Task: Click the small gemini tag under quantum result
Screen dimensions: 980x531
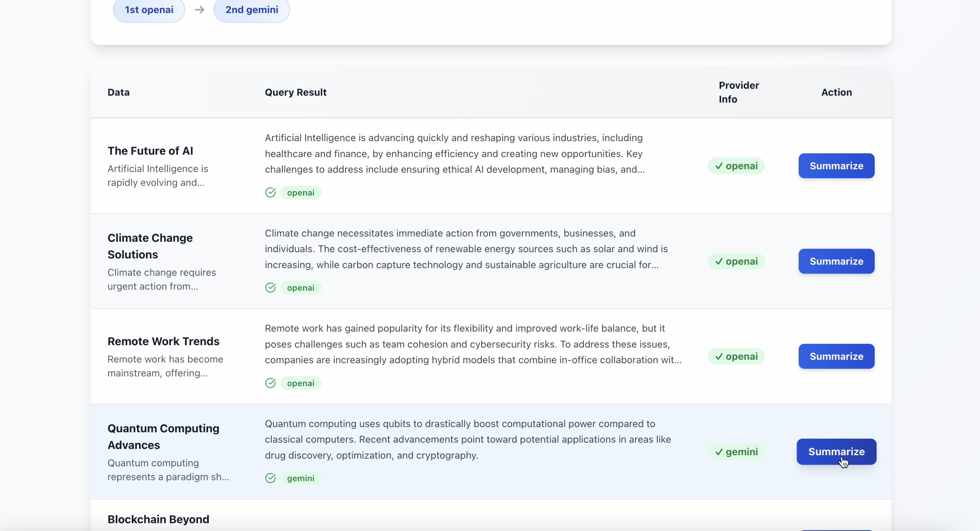Action: [x=301, y=478]
